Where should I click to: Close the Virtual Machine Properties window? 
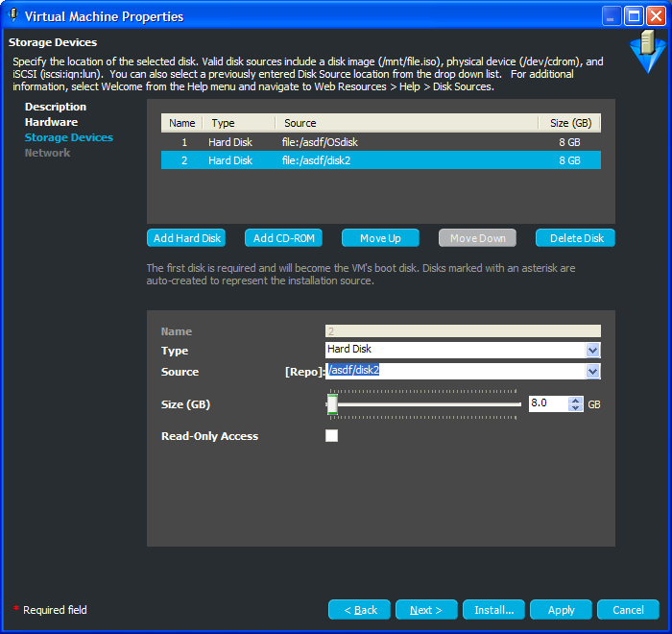coord(656,16)
